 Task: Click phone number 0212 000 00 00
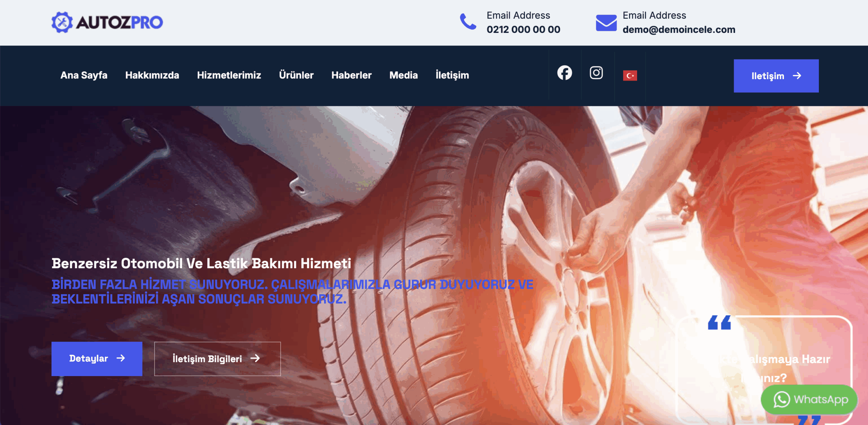(x=524, y=30)
